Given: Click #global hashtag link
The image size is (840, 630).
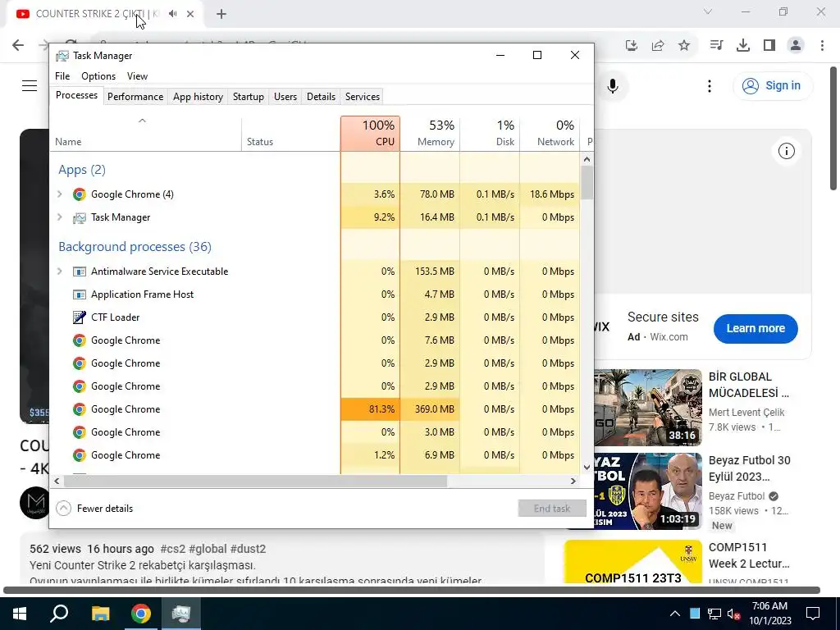Looking at the screenshot, I should click(x=208, y=549).
